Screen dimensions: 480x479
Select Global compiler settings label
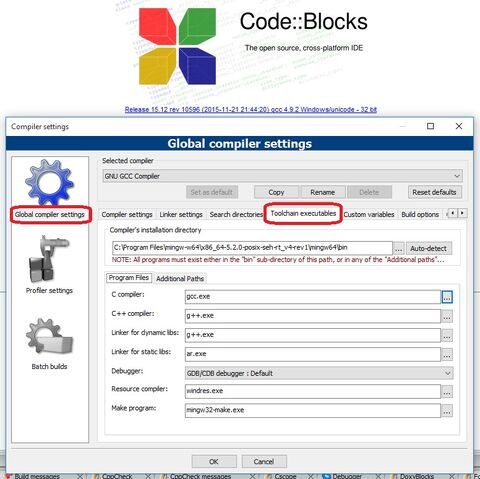tap(50, 215)
